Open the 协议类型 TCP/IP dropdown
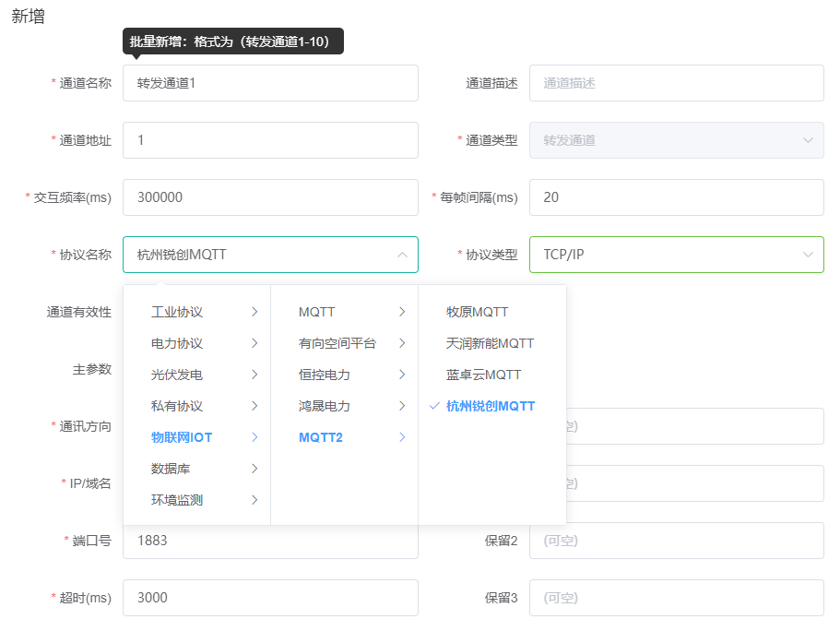 coord(677,255)
